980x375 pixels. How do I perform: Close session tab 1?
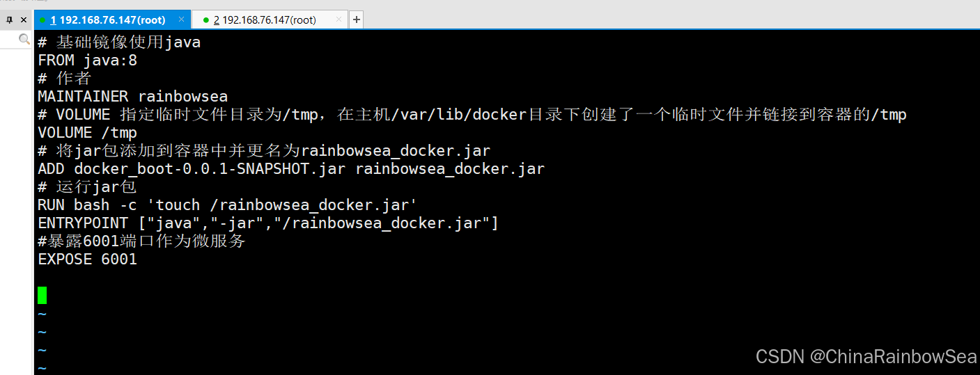pos(180,20)
